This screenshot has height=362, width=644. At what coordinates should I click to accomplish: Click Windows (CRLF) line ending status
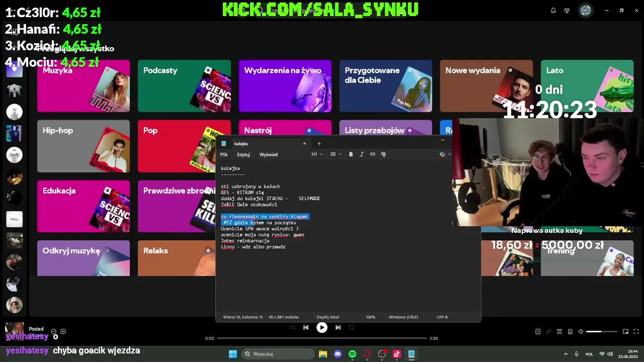tap(403, 317)
